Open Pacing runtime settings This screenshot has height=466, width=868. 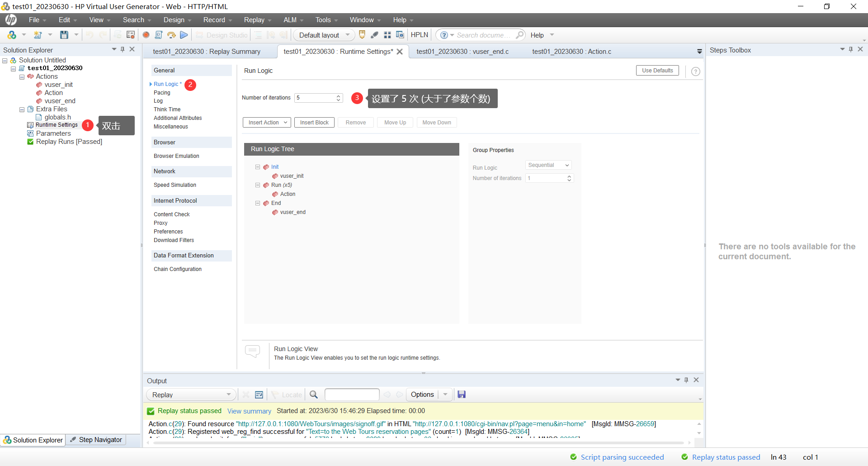pyautogui.click(x=162, y=93)
